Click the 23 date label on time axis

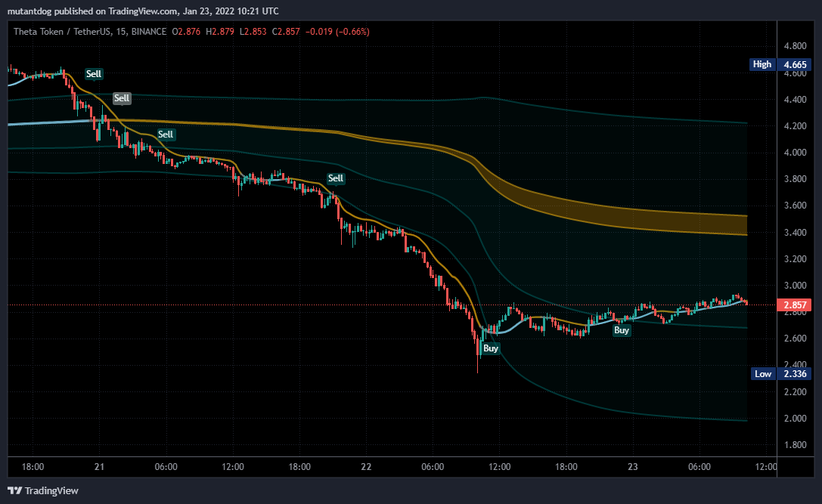tap(633, 467)
